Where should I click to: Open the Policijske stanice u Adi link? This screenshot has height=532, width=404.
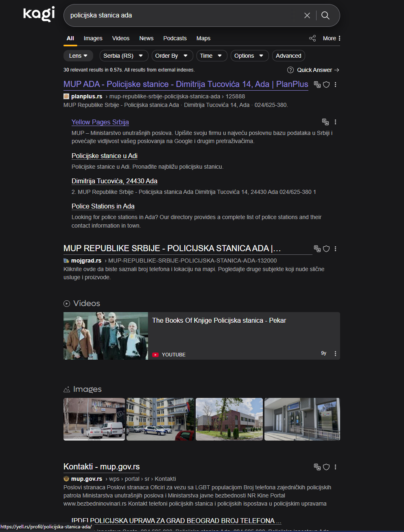click(x=105, y=156)
